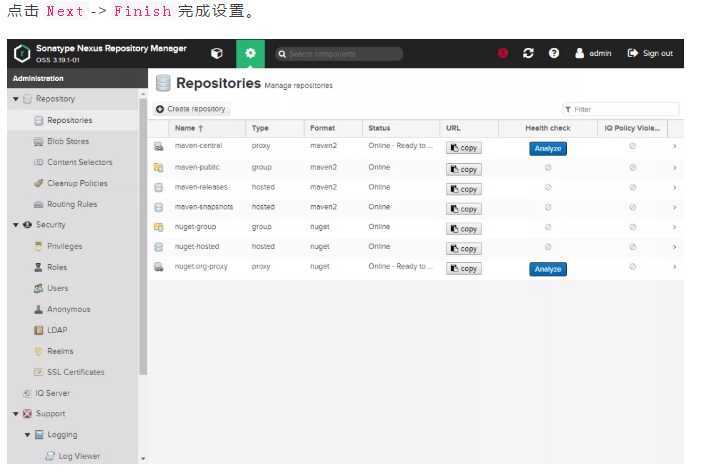Open Privileges in the sidebar
The width and height of the screenshot is (706, 472).
(x=64, y=246)
